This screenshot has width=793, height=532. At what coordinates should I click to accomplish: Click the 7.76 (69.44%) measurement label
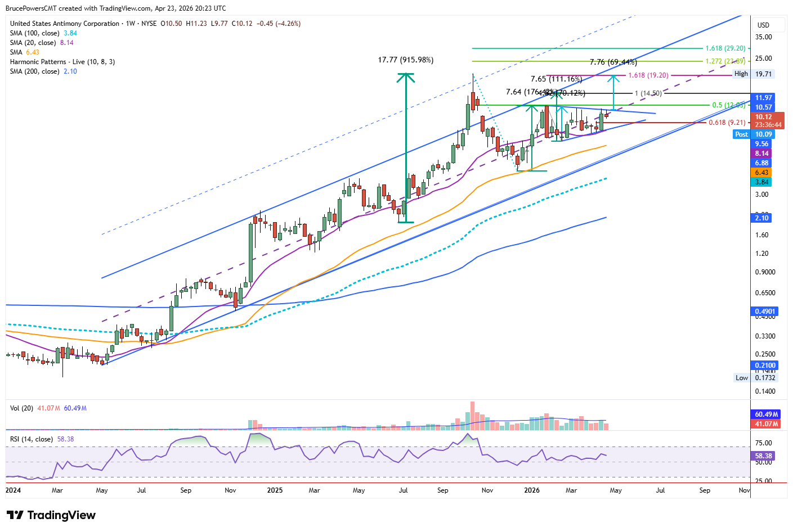(613, 62)
